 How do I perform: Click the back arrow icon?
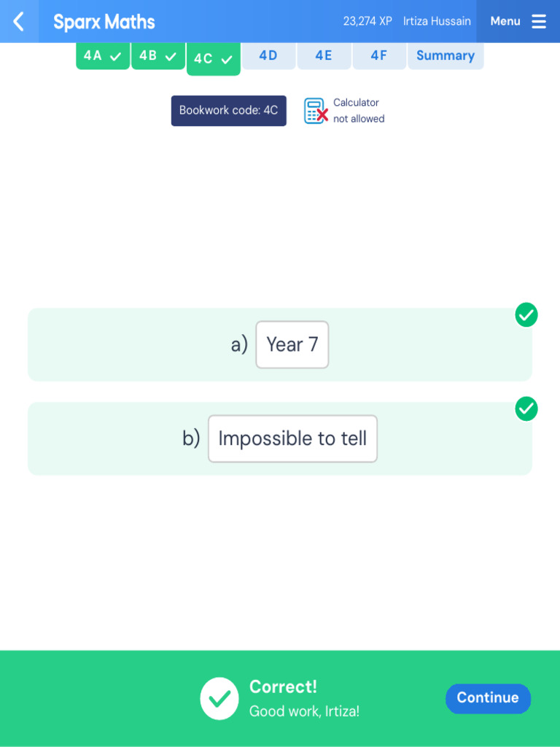(x=19, y=21)
